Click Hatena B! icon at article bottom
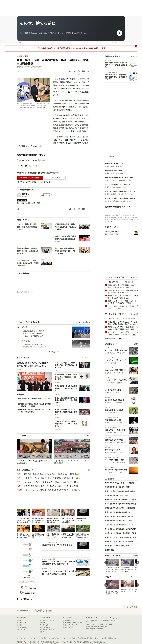 tap(83, 209)
